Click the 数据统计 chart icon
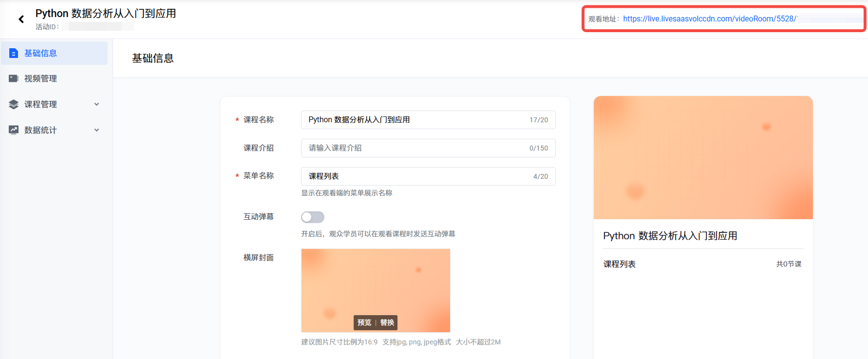Image resolution: width=868 pixels, height=359 pixels. point(14,130)
